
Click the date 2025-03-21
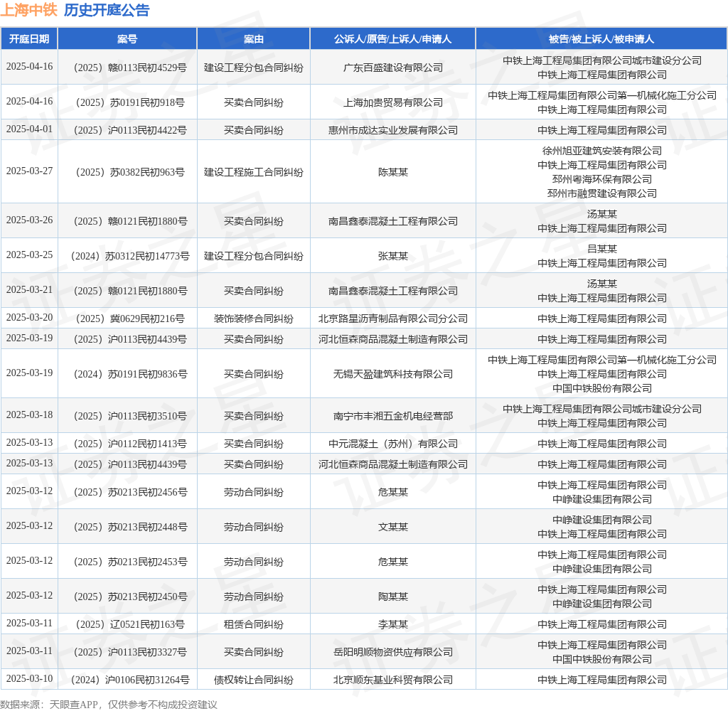pos(29,290)
